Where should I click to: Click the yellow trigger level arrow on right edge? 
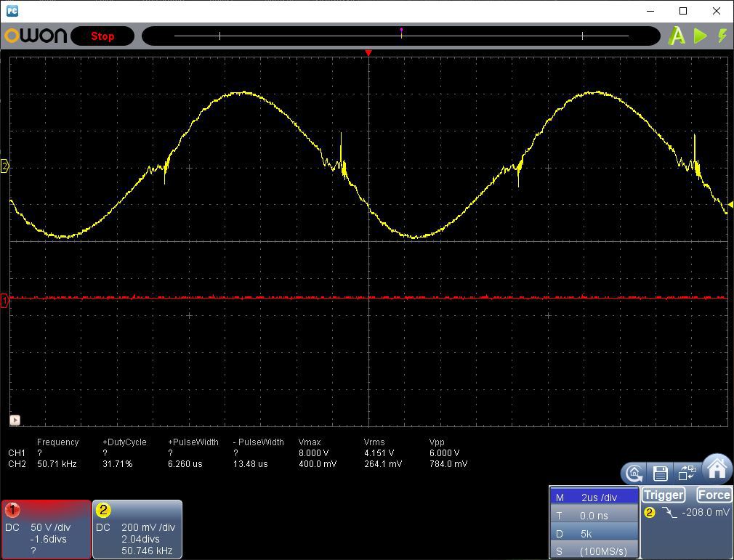point(730,204)
